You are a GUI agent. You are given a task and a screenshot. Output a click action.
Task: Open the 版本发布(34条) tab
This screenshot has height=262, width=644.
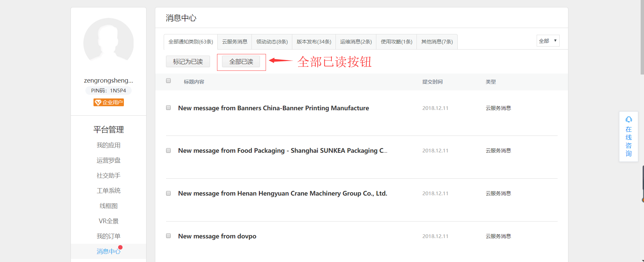coord(314,42)
